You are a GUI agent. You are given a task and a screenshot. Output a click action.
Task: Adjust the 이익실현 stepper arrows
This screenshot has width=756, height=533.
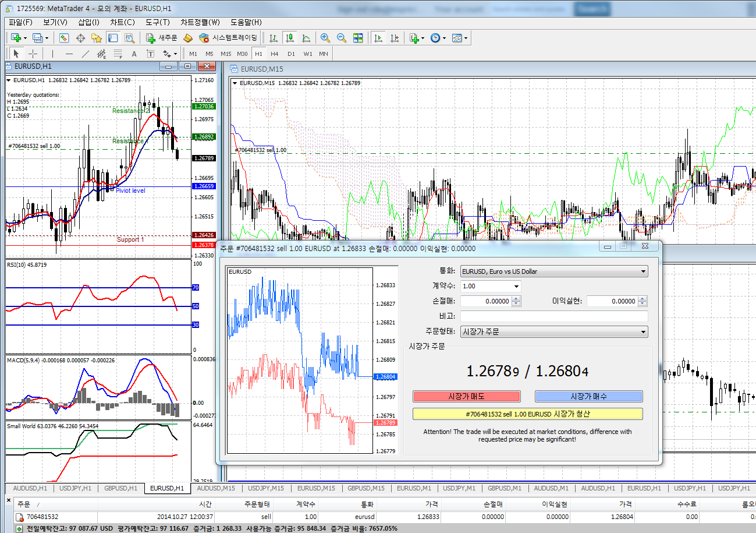(643, 301)
